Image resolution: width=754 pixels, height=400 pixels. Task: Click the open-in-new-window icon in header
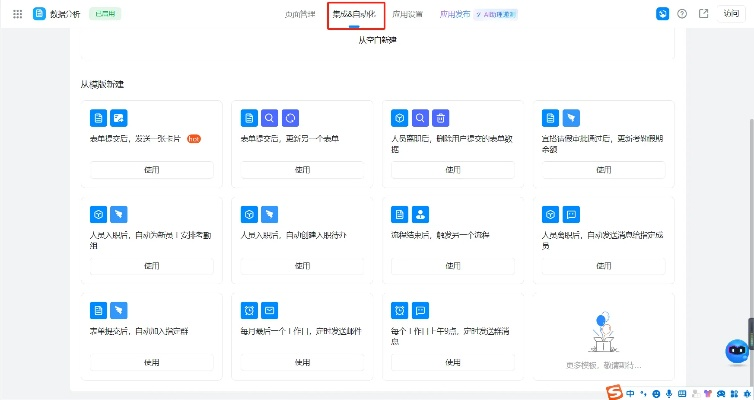click(x=703, y=14)
